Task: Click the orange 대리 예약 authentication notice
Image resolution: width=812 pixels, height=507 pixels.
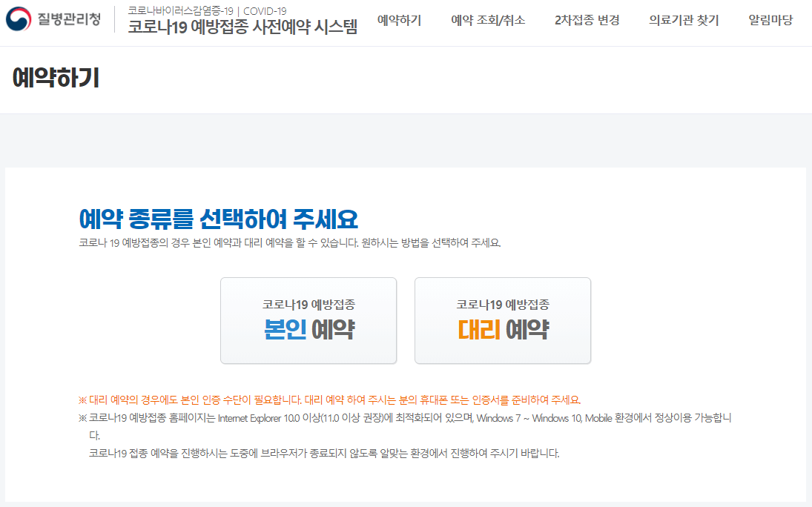Action: click(329, 400)
